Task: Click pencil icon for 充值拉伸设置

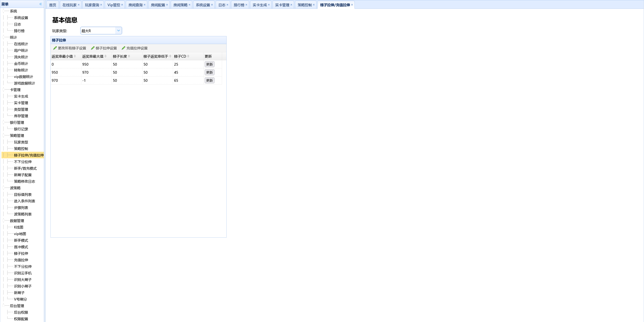Action: tap(123, 48)
